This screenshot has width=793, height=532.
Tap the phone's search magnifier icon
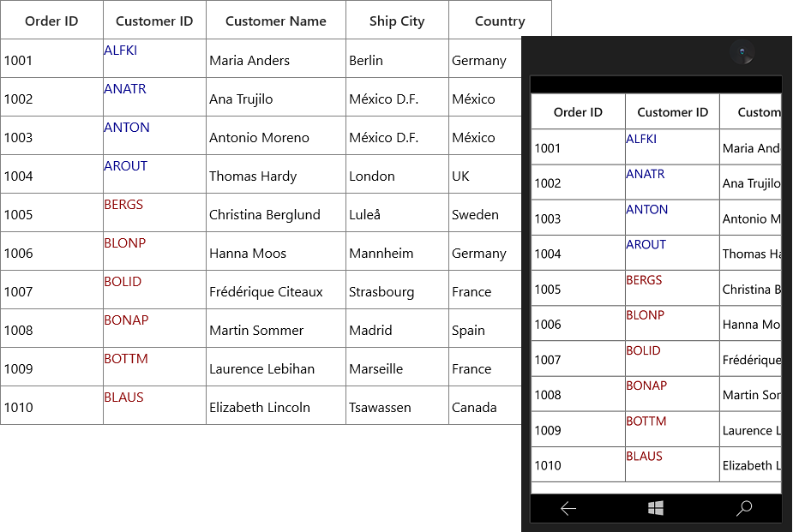coord(744,508)
